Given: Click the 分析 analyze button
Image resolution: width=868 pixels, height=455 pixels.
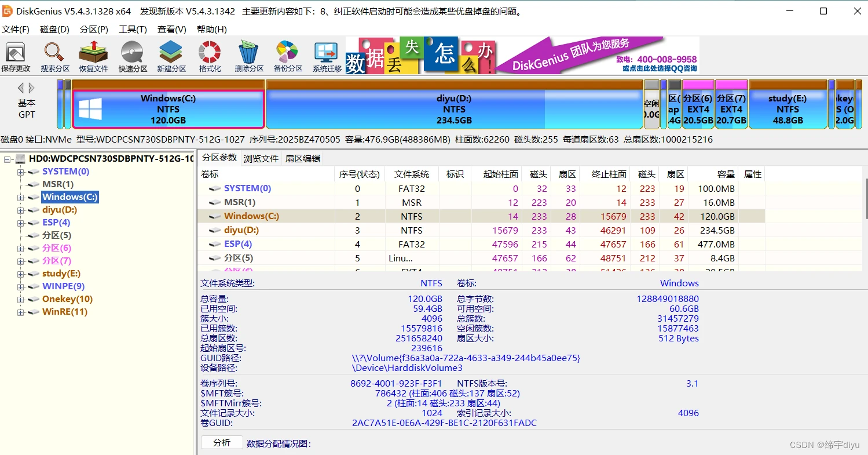Looking at the screenshot, I should pos(222,443).
